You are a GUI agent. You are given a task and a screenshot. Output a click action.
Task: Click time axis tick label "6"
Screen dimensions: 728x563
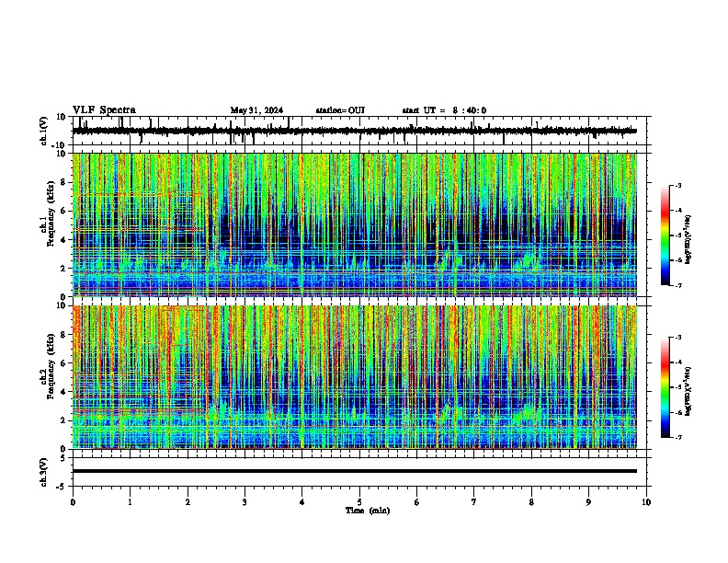pos(417,502)
